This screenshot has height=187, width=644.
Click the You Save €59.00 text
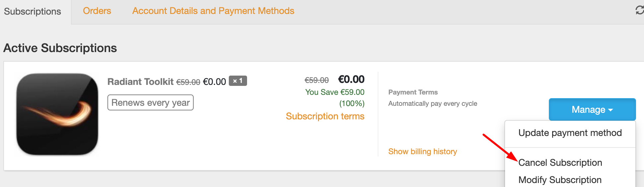tap(335, 92)
